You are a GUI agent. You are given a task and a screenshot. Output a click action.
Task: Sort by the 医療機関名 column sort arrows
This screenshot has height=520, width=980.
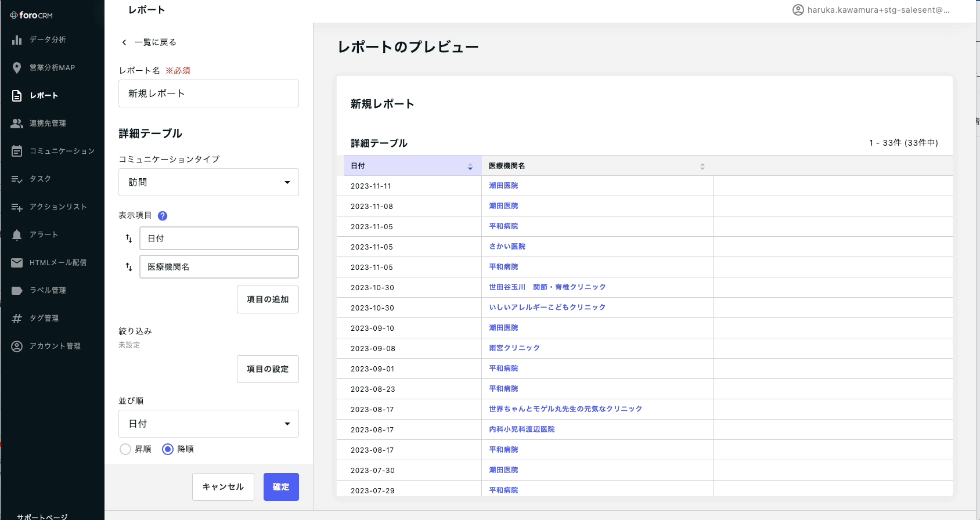point(702,167)
